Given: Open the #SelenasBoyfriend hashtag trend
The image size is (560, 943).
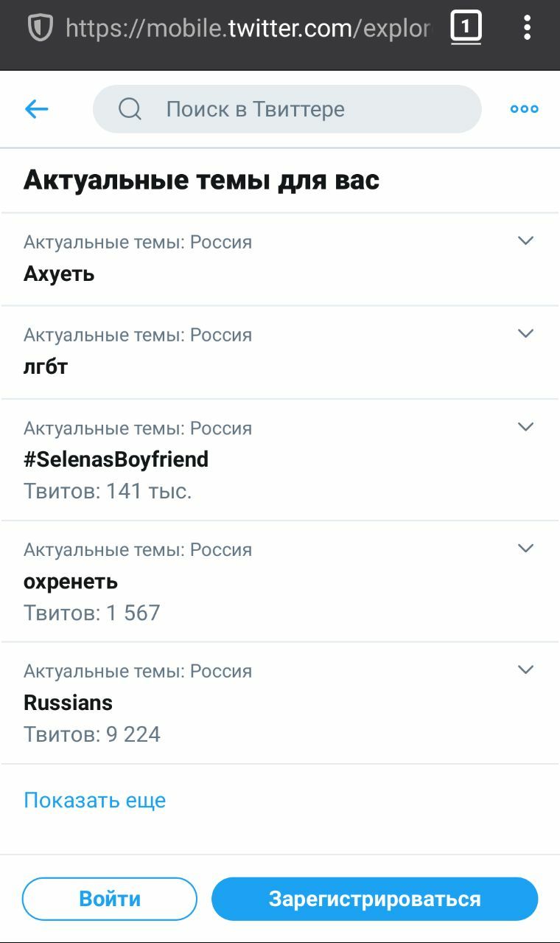Looking at the screenshot, I should tap(280, 460).
